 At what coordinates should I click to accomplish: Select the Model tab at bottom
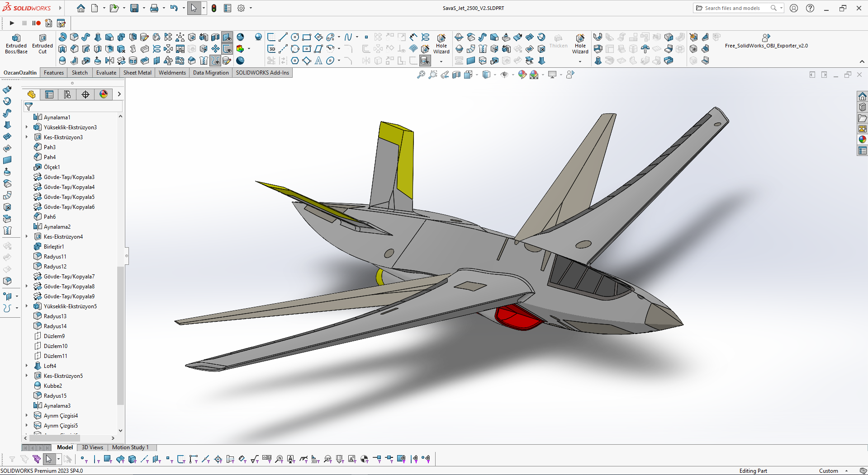tap(65, 447)
